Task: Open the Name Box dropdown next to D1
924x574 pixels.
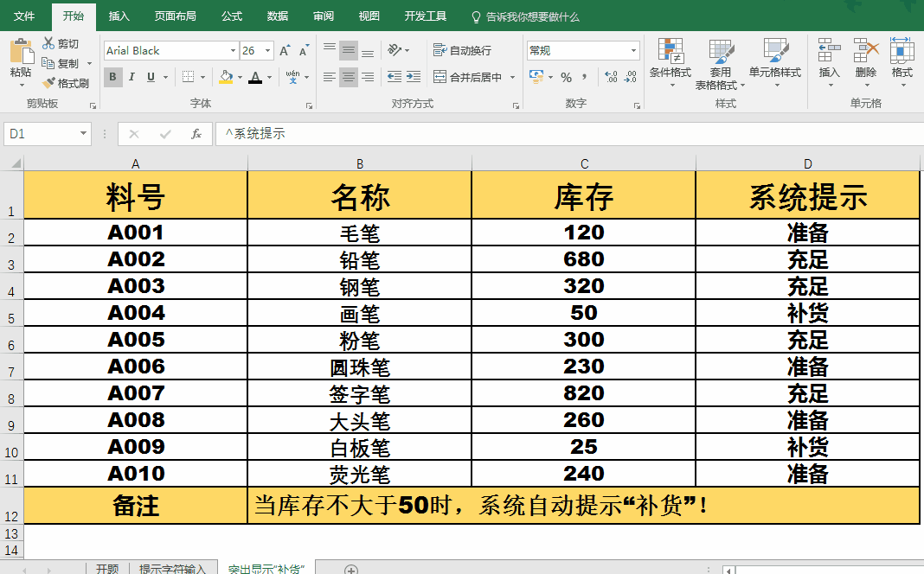Action: pyautogui.click(x=84, y=134)
